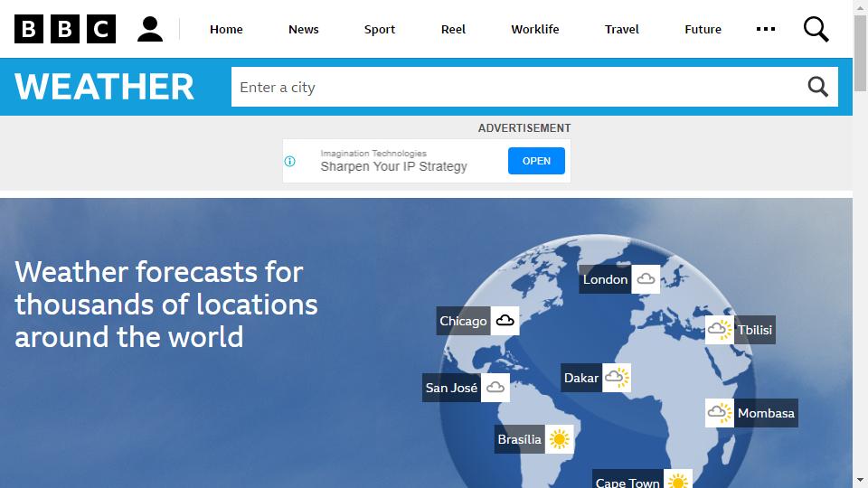Open the Dakar forecast label
868x488 pixels.
(x=581, y=378)
